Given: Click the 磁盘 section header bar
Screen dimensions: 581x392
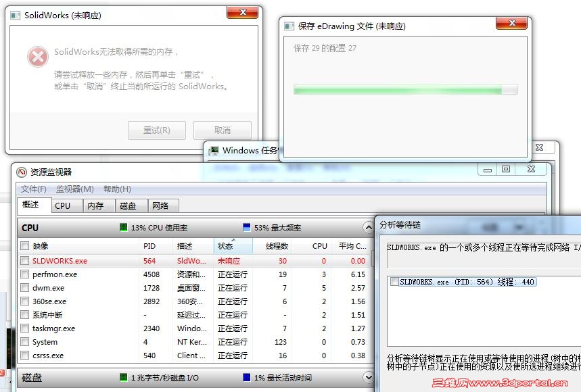Looking at the screenshot, I should [195, 377].
